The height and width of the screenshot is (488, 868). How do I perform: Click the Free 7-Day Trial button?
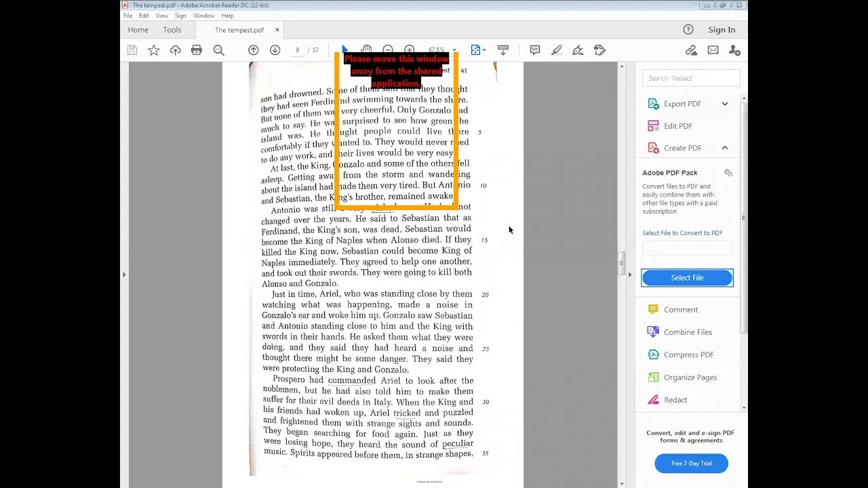(691, 464)
